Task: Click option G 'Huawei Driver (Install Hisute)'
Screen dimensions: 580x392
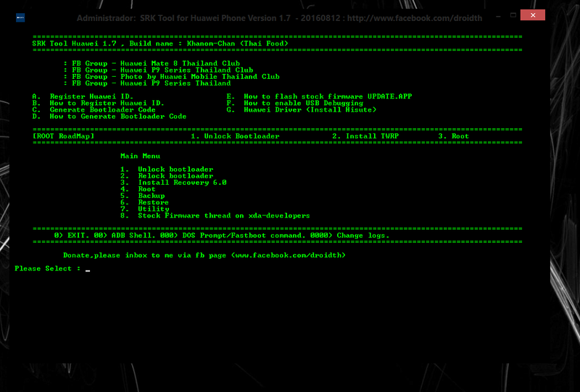Action: (x=302, y=110)
